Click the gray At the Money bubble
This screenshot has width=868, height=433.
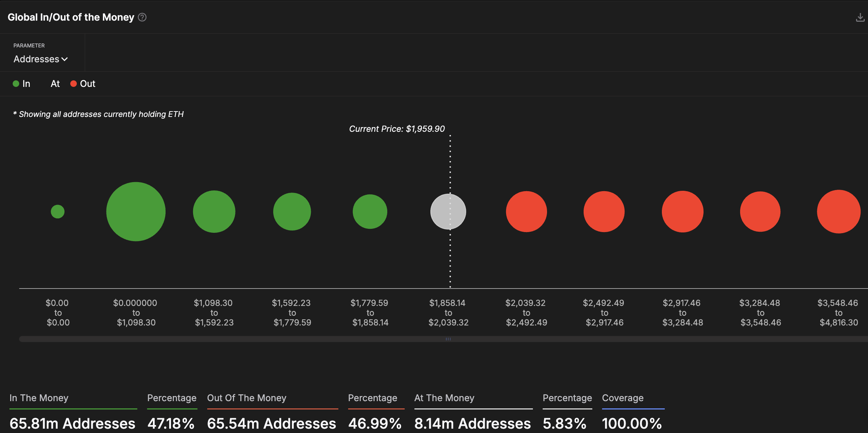coord(448,211)
